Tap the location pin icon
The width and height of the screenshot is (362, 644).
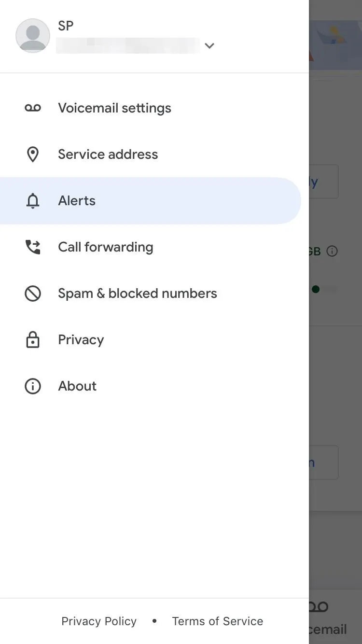[x=33, y=154]
